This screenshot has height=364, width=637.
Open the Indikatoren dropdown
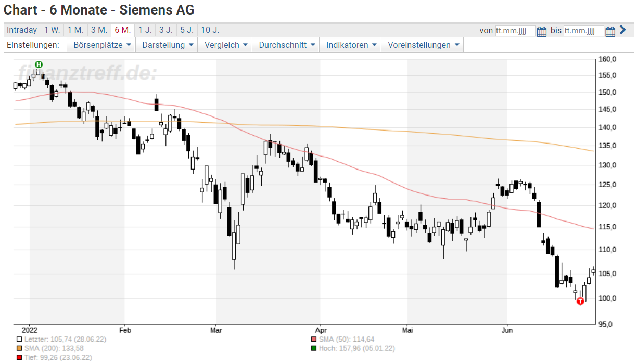351,45
